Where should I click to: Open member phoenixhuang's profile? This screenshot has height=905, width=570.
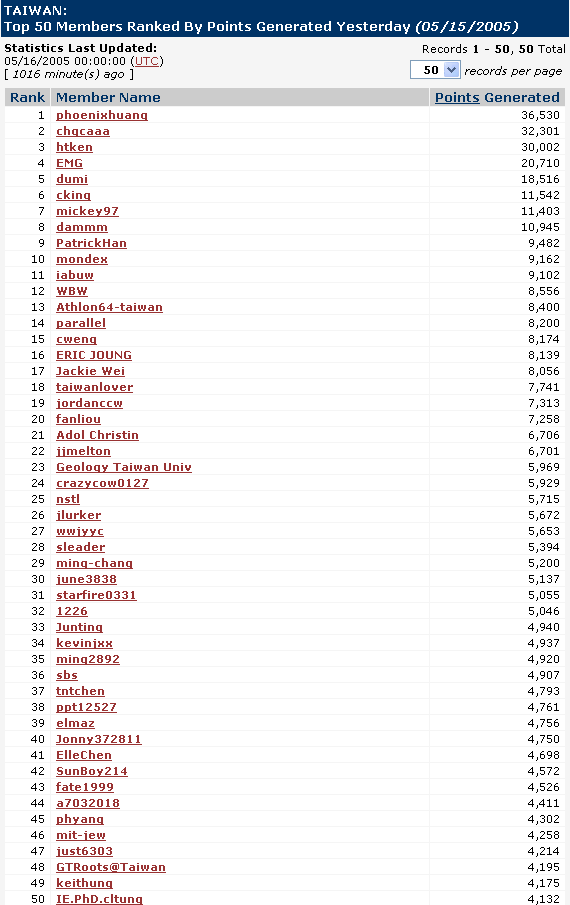(x=102, y=115)
